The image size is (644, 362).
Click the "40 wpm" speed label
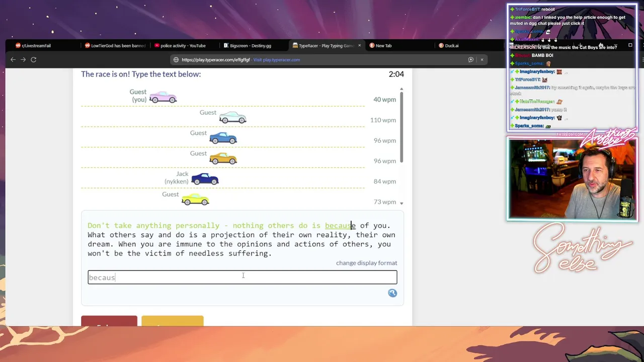(x=384, y=100)
